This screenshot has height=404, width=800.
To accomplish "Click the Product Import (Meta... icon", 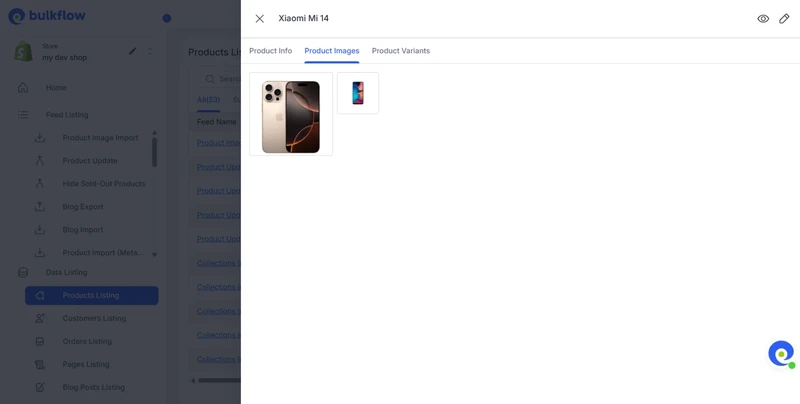I will (40, 252).
